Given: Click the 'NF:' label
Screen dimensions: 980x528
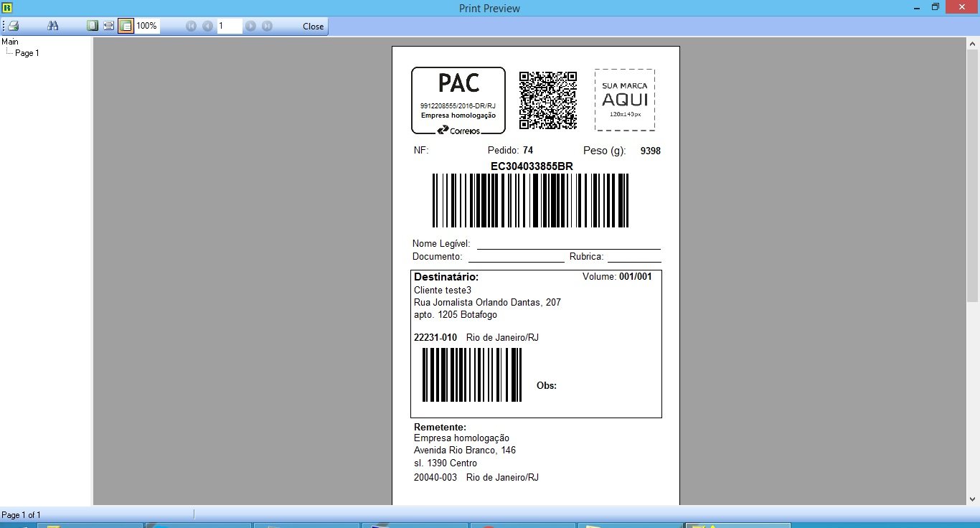Looking at the screenshot, I should 421,151.
